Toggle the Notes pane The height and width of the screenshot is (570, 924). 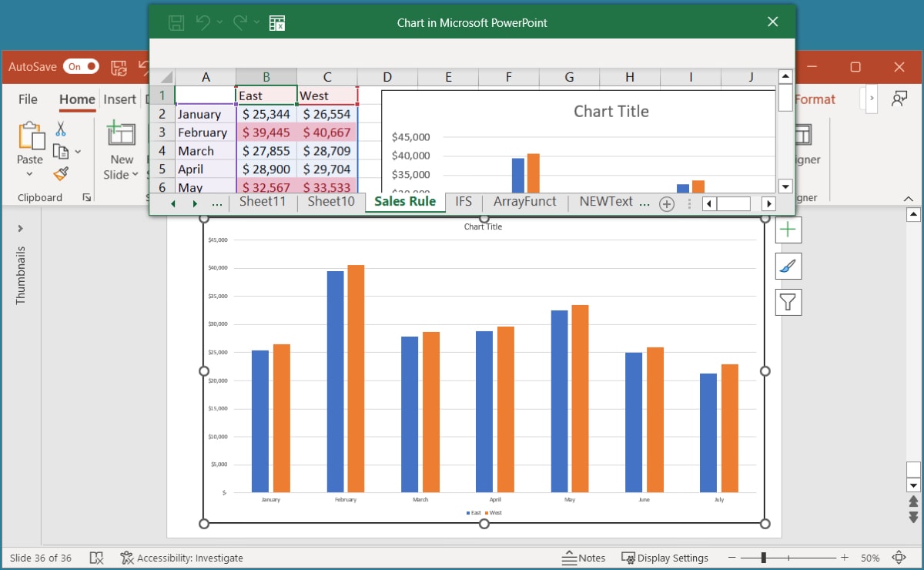[x=584, y=558]
